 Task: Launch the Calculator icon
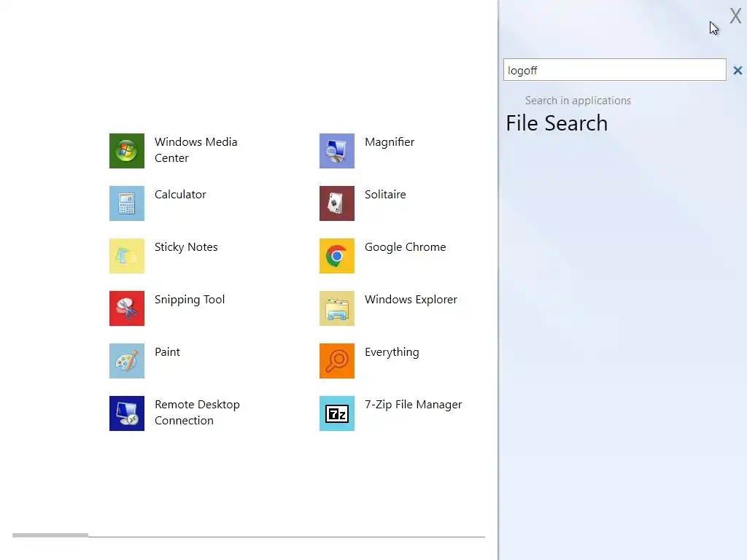pyautogui.click(x=127, y=203)
